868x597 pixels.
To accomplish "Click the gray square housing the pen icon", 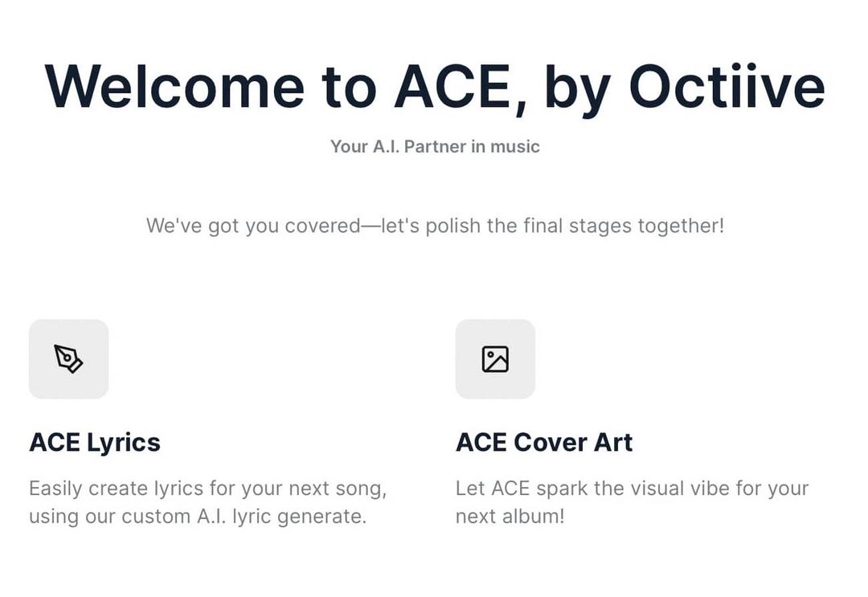I will pos(68,359).
